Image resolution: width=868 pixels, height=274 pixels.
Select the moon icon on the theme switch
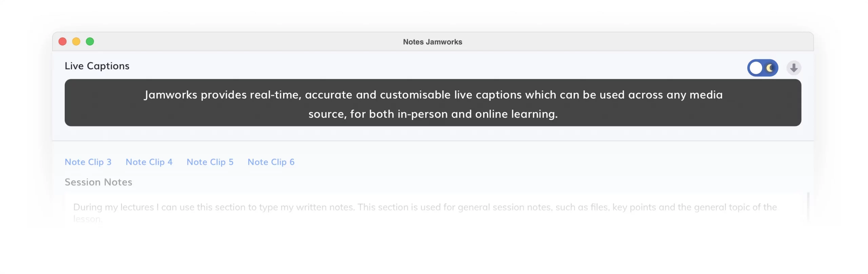point(770,68)
